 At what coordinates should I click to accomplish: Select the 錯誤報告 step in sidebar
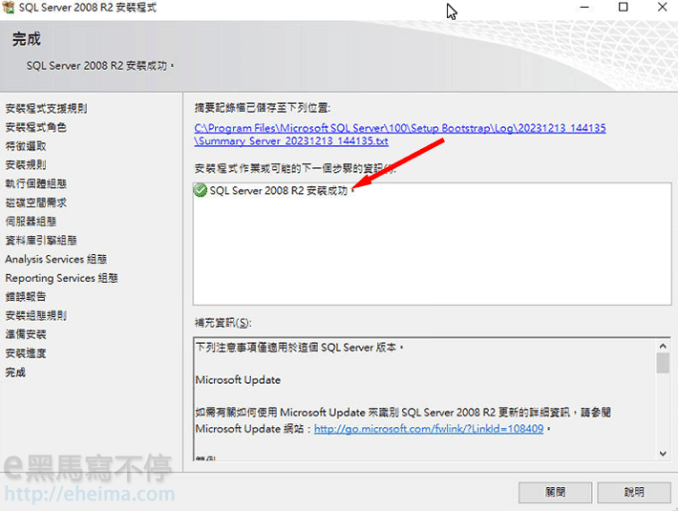tap(26, 297)
